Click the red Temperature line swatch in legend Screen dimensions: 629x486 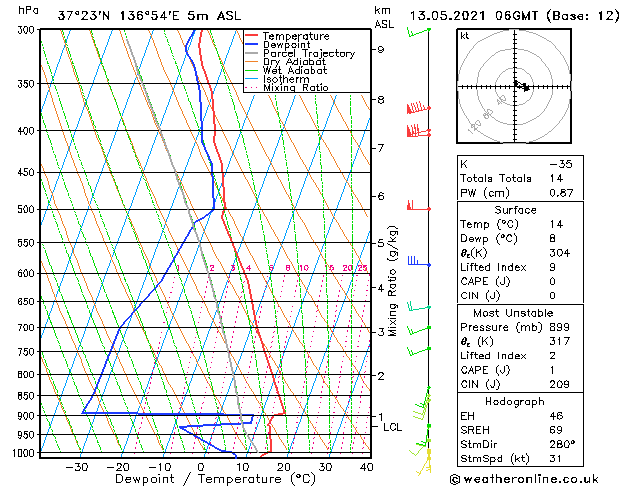coord(252,36)
